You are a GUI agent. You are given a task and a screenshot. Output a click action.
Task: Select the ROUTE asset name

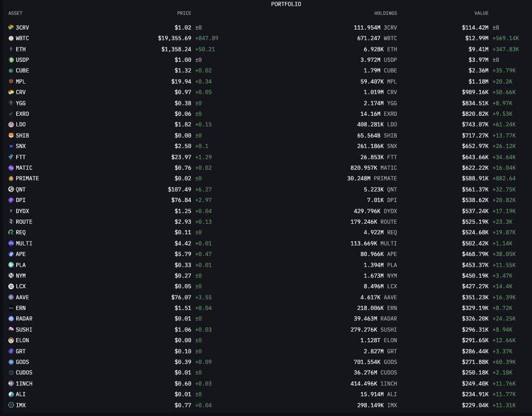click(24, 222)
